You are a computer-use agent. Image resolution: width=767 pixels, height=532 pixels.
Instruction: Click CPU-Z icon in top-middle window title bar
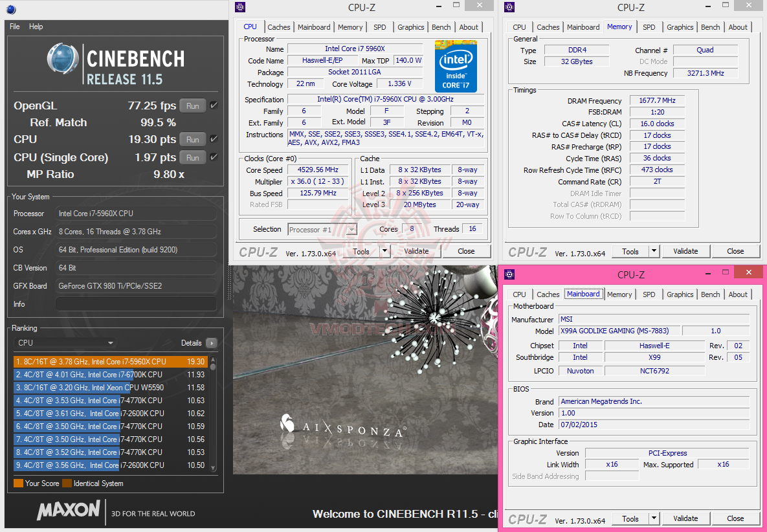pyautogui.click(x=240, y=7)
